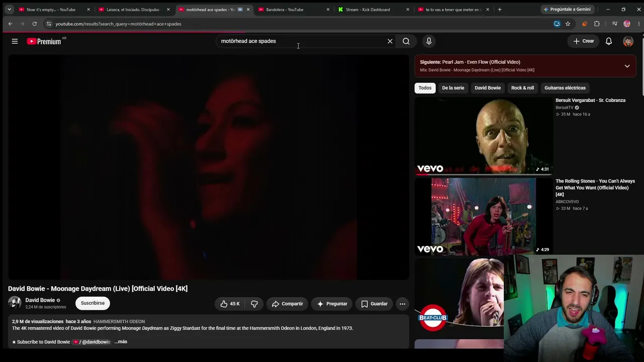Close the 'Bandolera - YouTube' tab
The width and height of the screenshot is (644, 362).
coord(328,10)
